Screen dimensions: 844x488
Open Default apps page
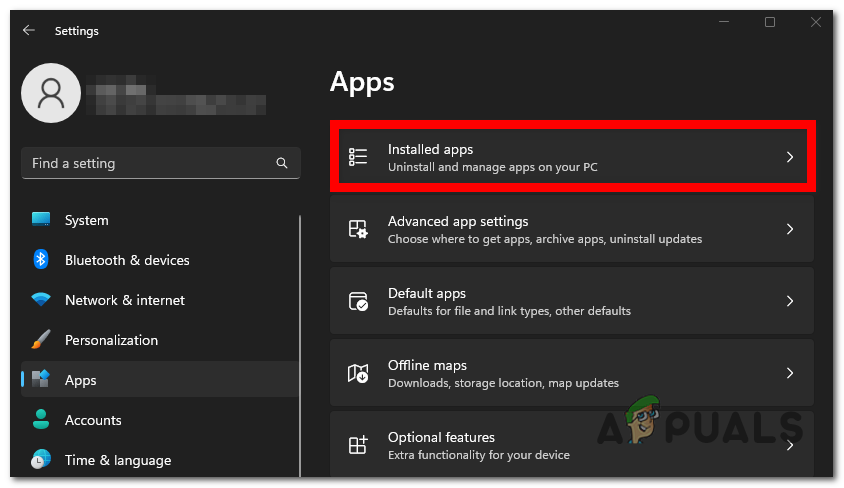pos(572,301)
